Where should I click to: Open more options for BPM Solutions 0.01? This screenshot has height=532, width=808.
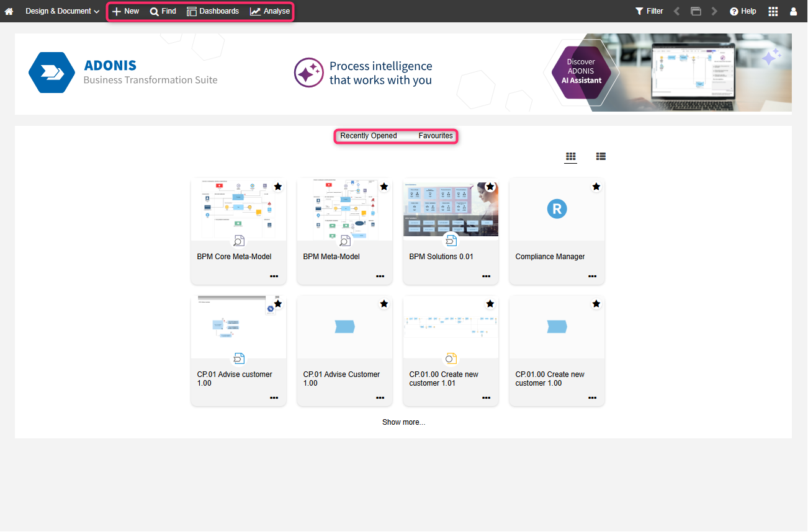tap(487, 277)
